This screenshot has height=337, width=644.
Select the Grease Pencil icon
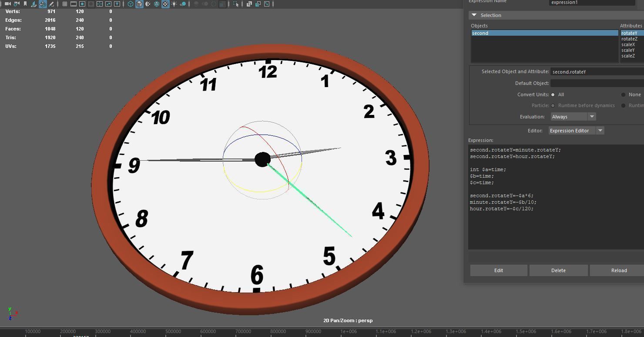pos(51,4)
